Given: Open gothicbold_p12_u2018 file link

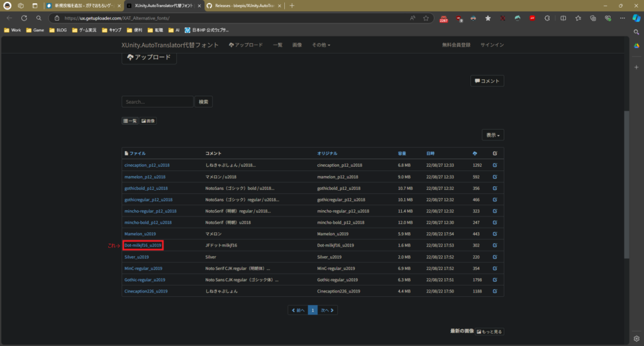Looking at the screenshot, I should (146, 188).
